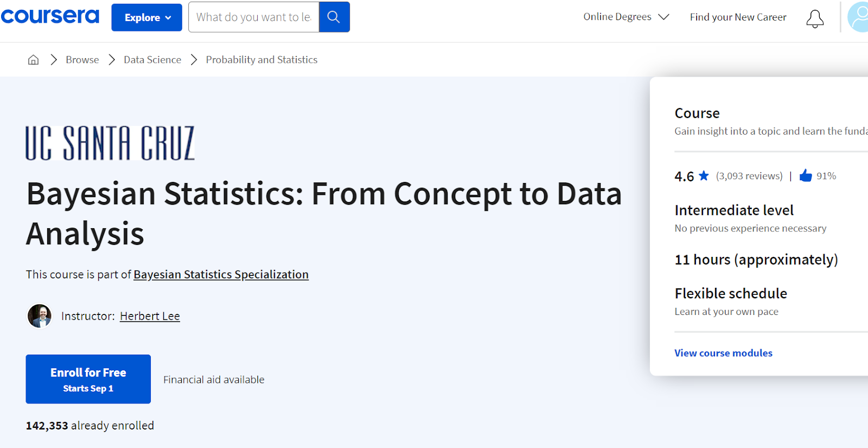Image resolution: width=868 pixels, height=448 pixels.
Task: Open Bayesian Statistics Specialization link
Action: pos(221,274)
